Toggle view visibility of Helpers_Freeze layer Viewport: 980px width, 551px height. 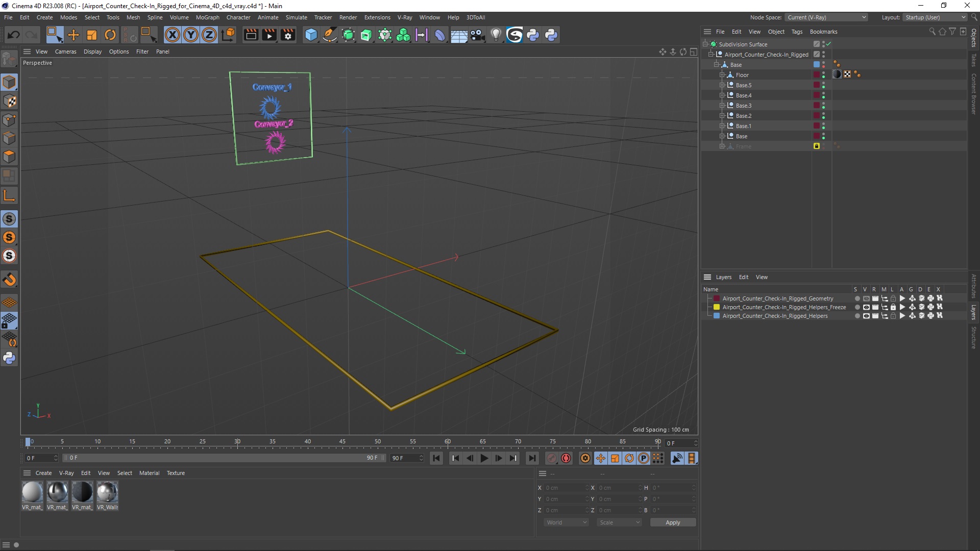pyautogui.click(x=866, y=307)
